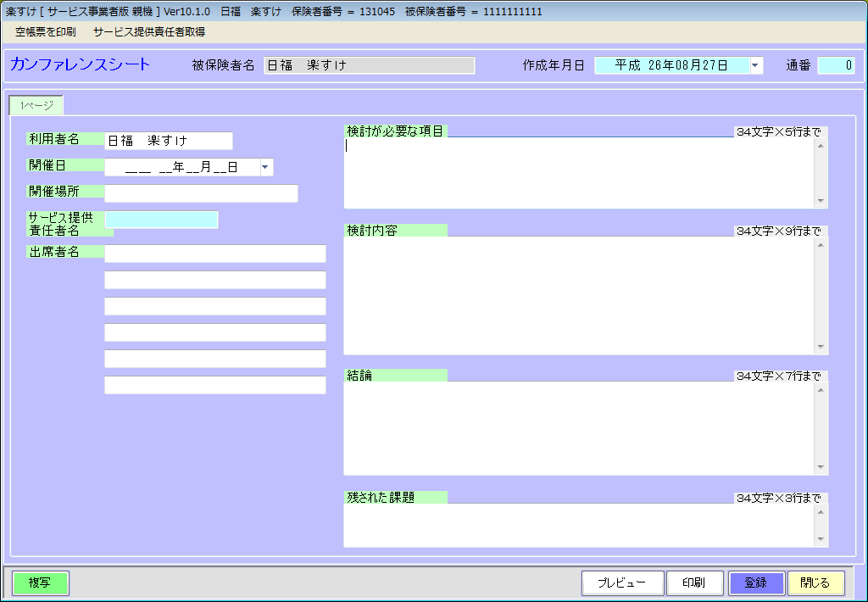Click the 被保険者名 field
The image size is (868, 602).
point(370,65)
